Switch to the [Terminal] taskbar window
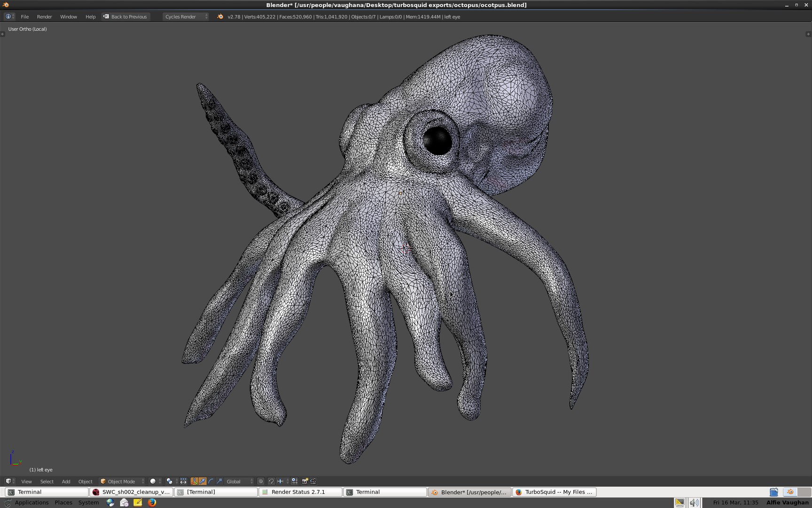The image size is (812, 508). 216,492
